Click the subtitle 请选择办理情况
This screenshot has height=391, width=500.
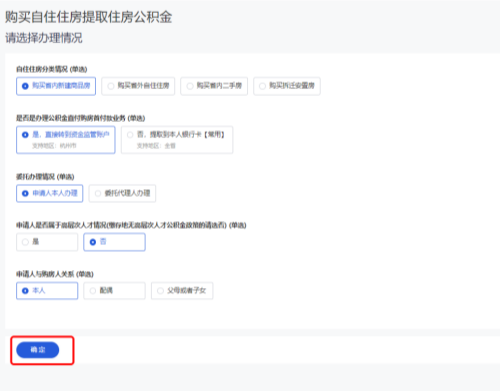tap(44, 38)
